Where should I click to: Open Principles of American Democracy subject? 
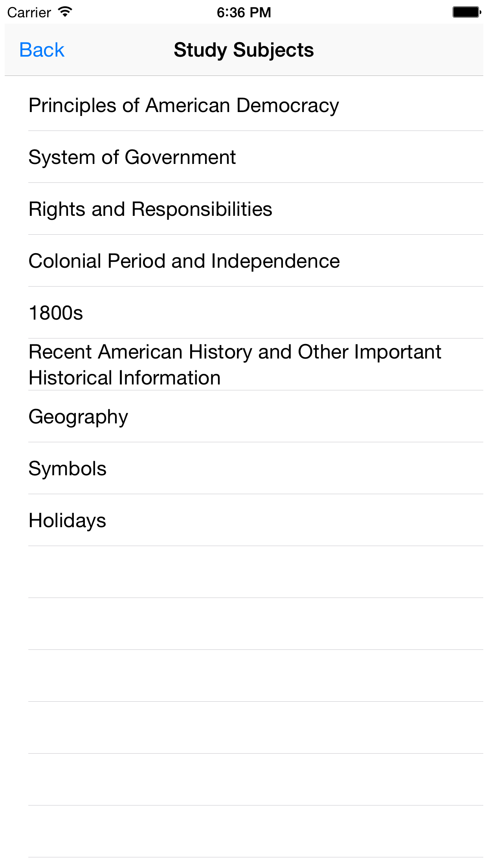[x=244, y=105]
